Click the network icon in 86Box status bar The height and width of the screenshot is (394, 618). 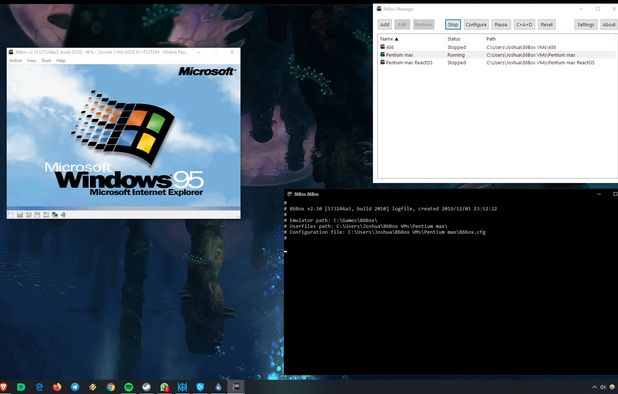[55, 215]
